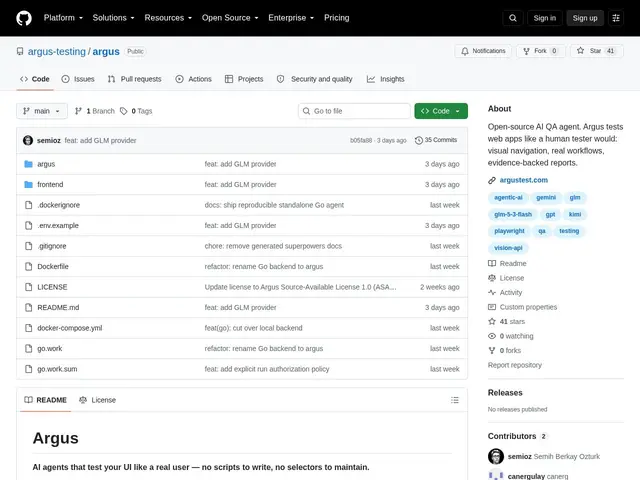Click the vision-api topic tag
Viewport: 640px width, 480px height.
pos(508,248)
